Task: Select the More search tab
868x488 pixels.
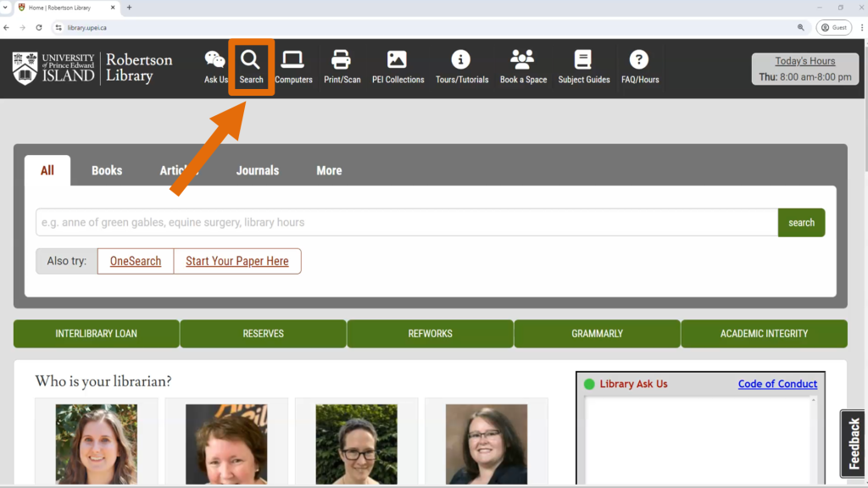Action: [x=329, y=170]
